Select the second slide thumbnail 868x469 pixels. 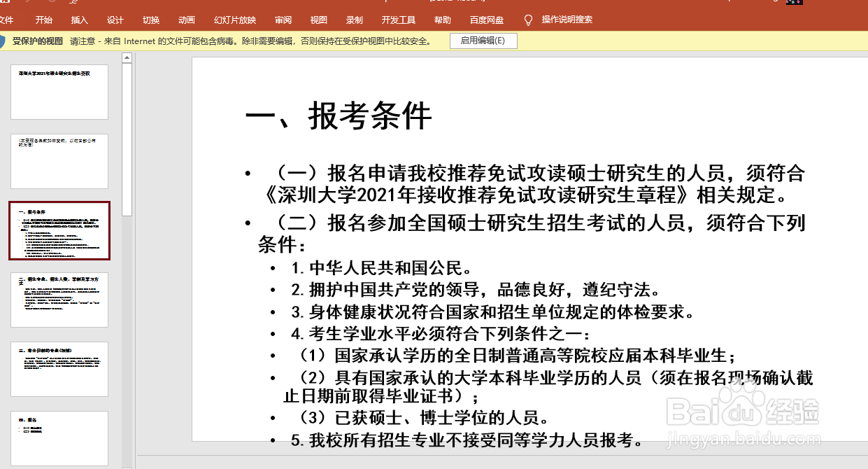click(x=59, y=161)
